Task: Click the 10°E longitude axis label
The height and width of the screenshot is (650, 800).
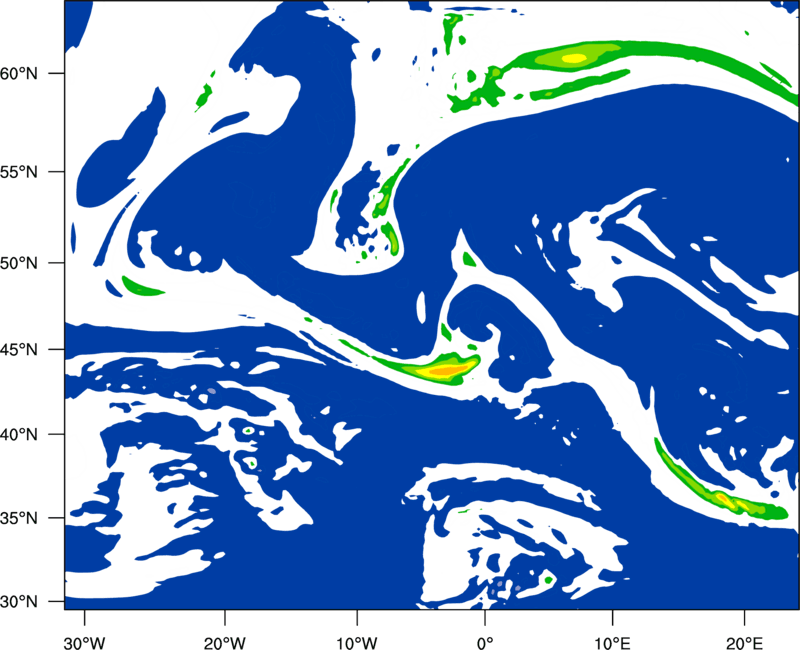Action: coord(612,643)
